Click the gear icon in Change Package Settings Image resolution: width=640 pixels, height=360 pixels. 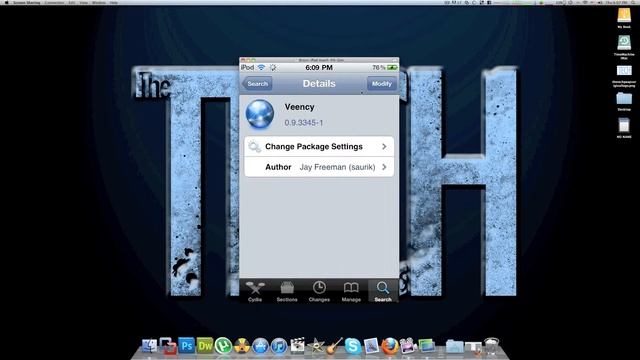pos(255,147)
